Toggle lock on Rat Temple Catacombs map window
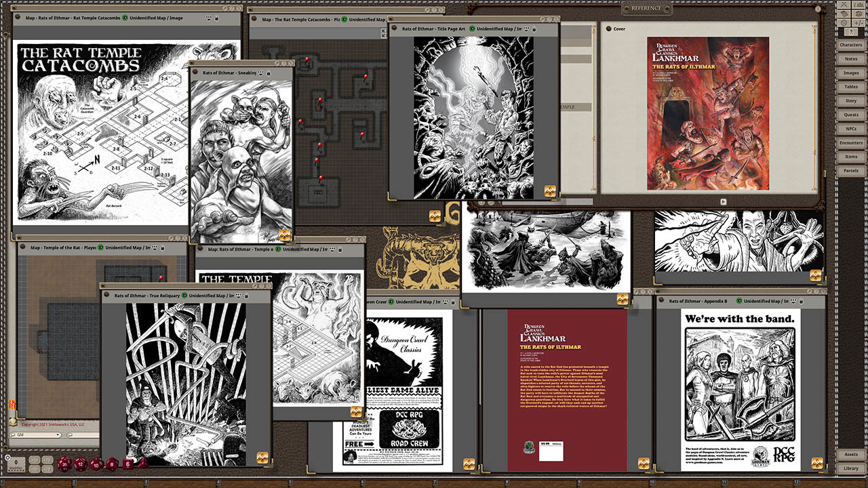Image resolution: width=868 pixels, height=488 pixels. tap(217, 18)
